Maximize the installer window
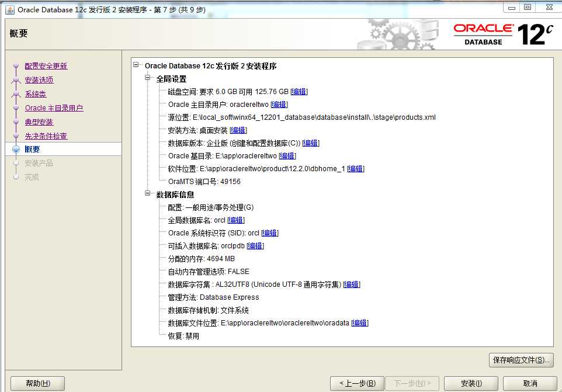Screen dimensions: 562x392 [x=528, y=7]
